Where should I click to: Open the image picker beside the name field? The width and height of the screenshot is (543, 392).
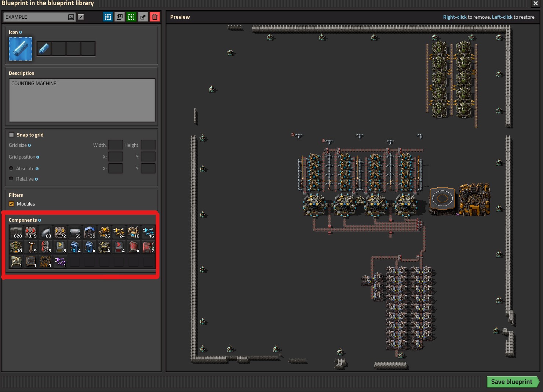pyautogui.click(x=71, y=17)
